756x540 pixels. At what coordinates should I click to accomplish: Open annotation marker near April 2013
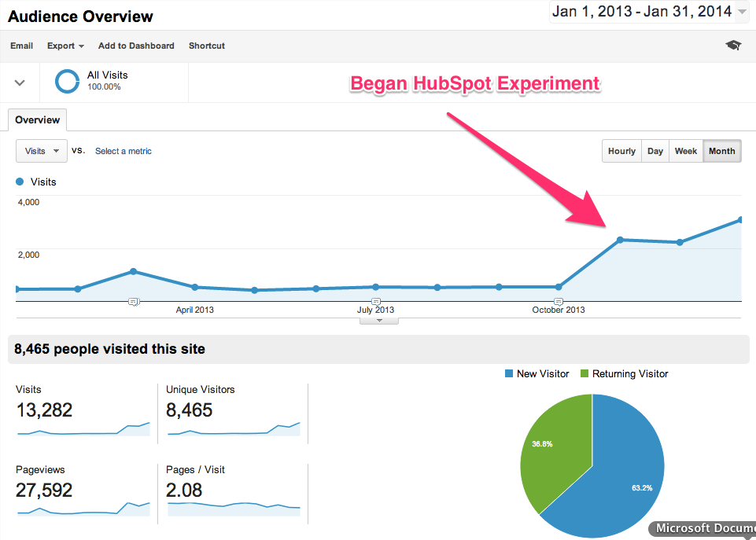click(x=134, y=302)
